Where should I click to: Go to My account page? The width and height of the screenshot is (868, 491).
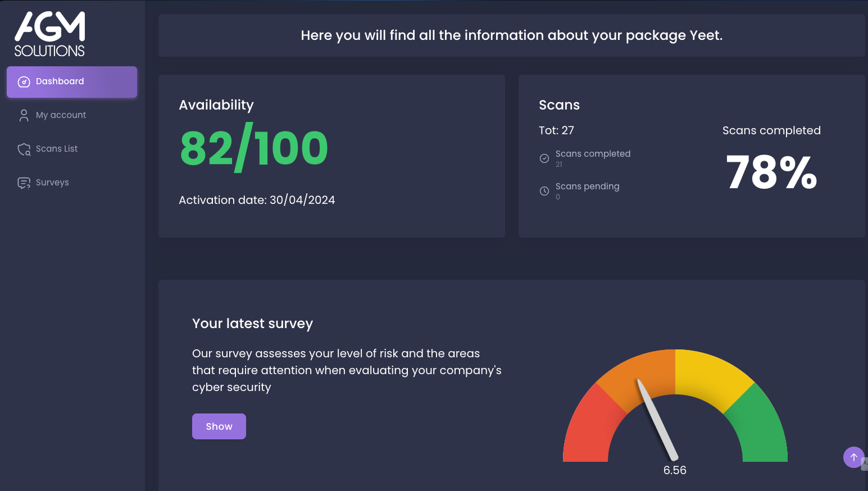tap(61, 115)
